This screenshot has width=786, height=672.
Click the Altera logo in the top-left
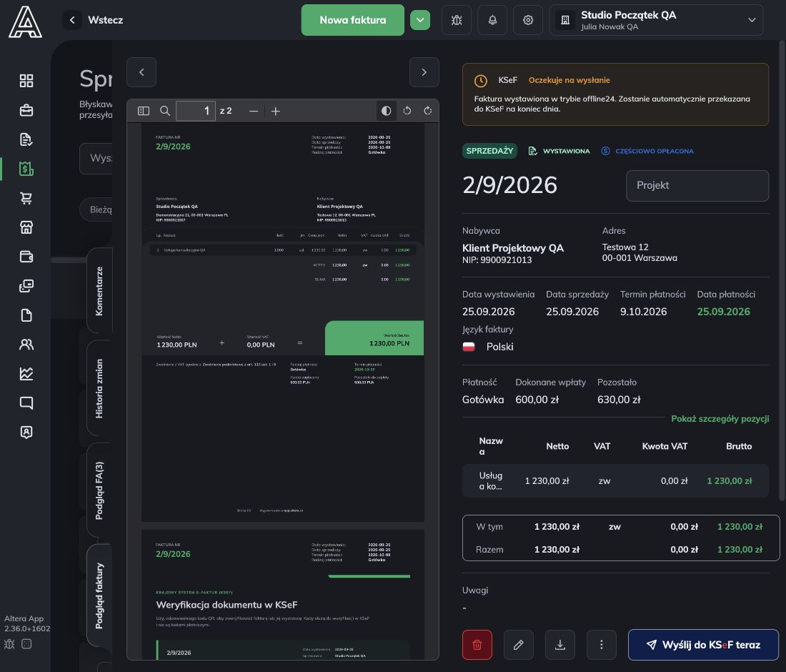coord(25,21)
